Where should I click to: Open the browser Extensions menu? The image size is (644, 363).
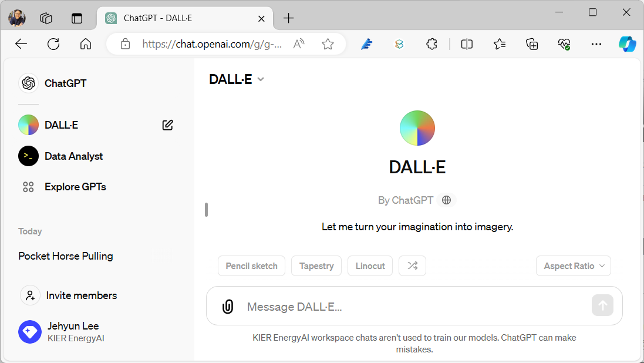point(431,44)
